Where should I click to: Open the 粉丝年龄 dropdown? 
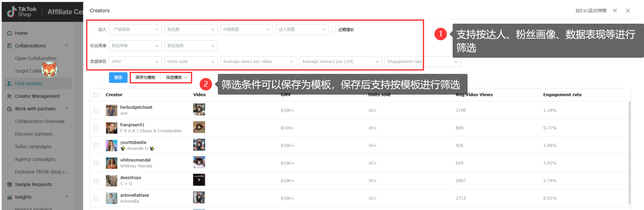[135, 46]
